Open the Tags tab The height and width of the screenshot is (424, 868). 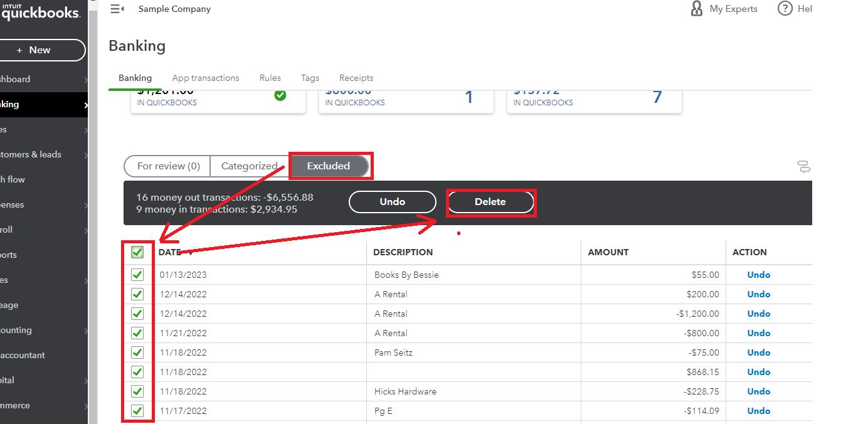pyautogui.click(x=310, y=78)
